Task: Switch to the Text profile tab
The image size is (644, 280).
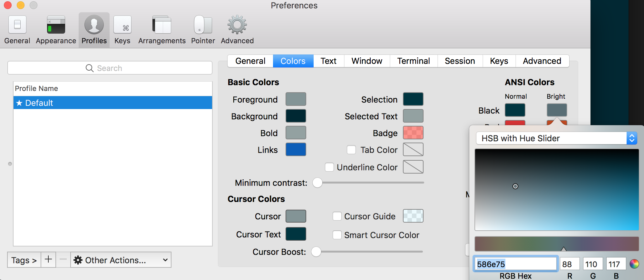Action: coord(328,61)
